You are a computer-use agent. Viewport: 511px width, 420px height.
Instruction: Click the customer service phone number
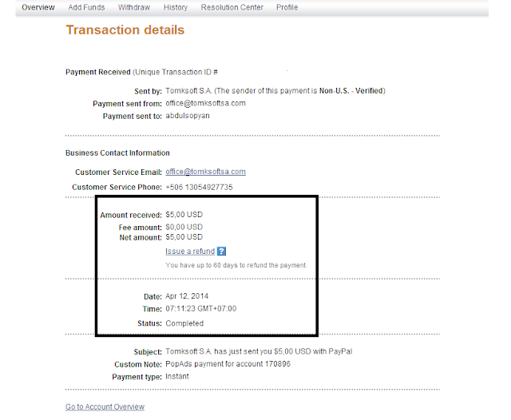199,188
